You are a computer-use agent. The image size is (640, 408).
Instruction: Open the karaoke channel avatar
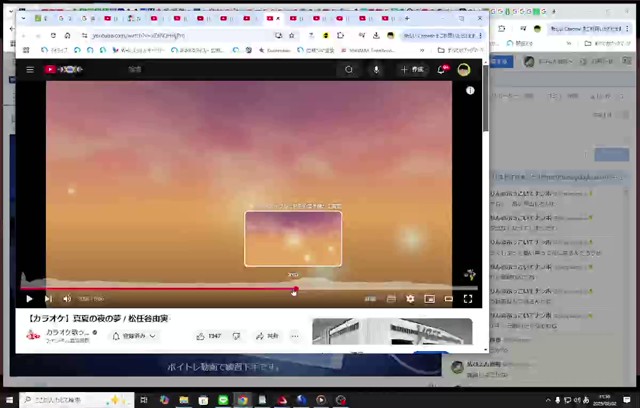click(x=33, y=336)
